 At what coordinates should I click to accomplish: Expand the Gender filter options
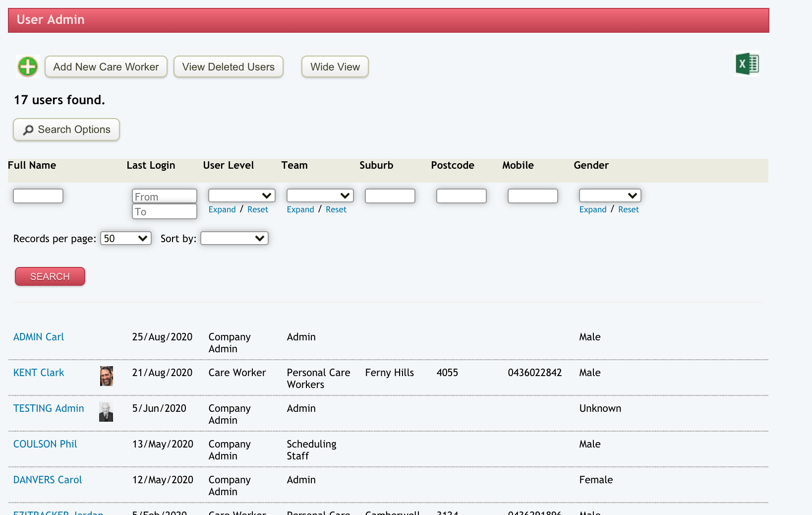tap(592, 210)
